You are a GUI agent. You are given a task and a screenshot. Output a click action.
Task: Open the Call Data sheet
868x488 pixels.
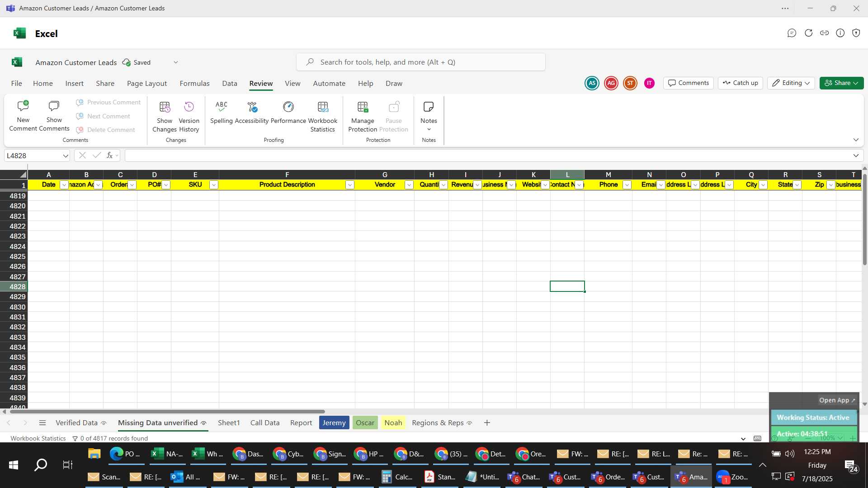[265, 423]
